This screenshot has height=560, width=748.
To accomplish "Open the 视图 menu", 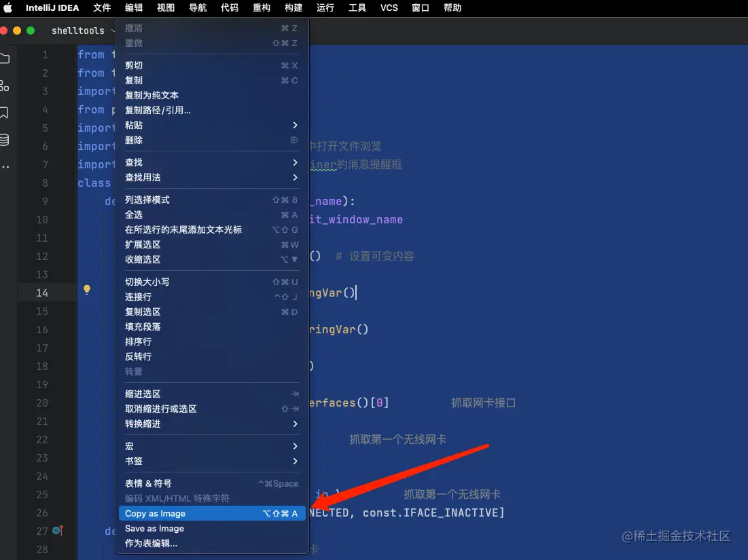I will pos(166,7).
